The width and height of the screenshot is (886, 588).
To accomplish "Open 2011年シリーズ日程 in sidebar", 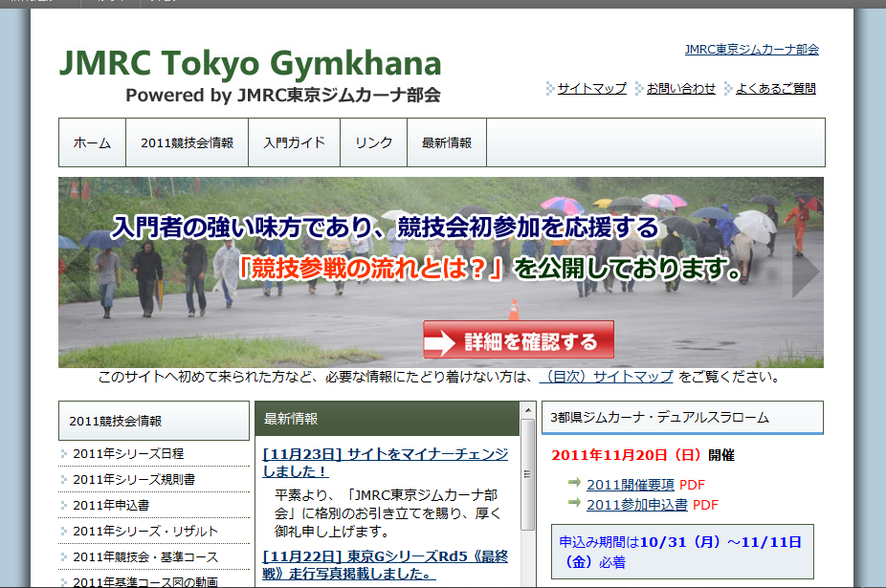I will tap(128, 453).
